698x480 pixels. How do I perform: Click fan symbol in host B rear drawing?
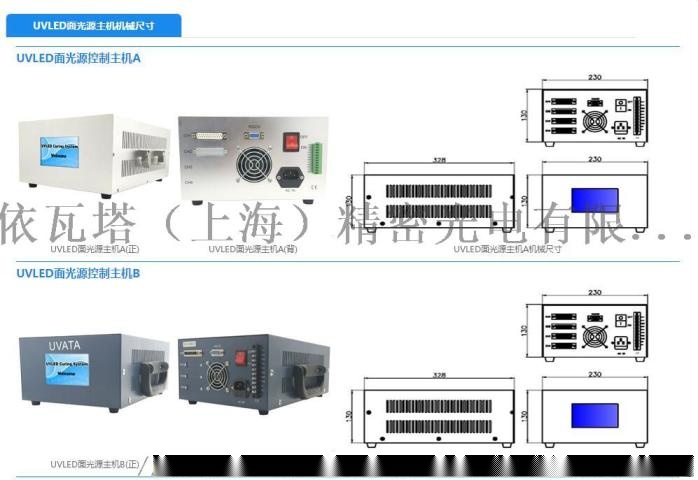(595, 336)
